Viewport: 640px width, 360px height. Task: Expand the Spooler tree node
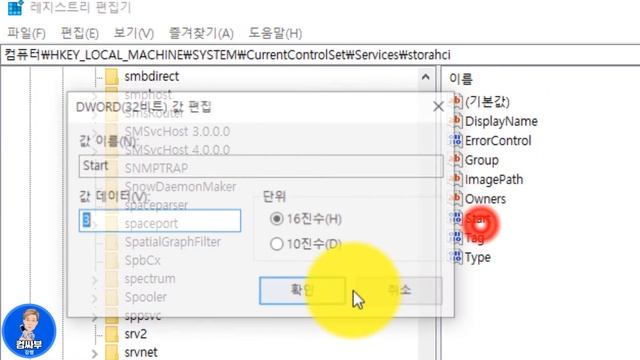[x=95, y=298]
